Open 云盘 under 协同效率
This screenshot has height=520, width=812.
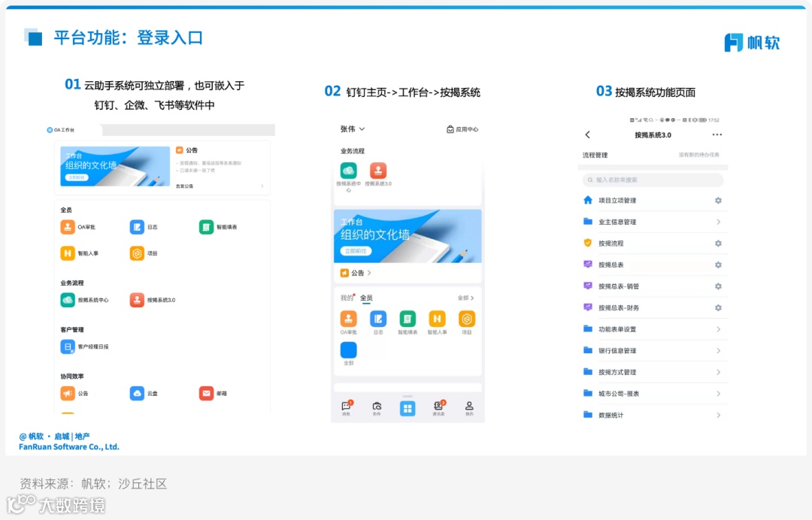point(144,394)
